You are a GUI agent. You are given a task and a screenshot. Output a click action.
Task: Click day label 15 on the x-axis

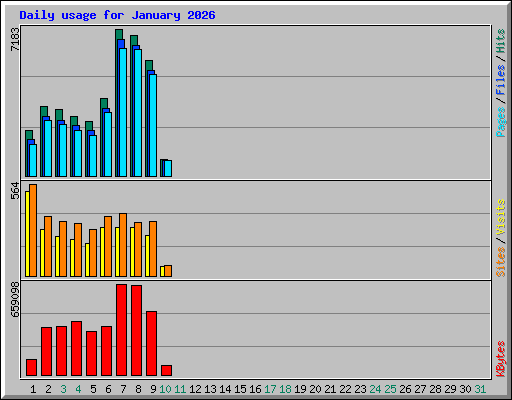(x=240, y=389)
